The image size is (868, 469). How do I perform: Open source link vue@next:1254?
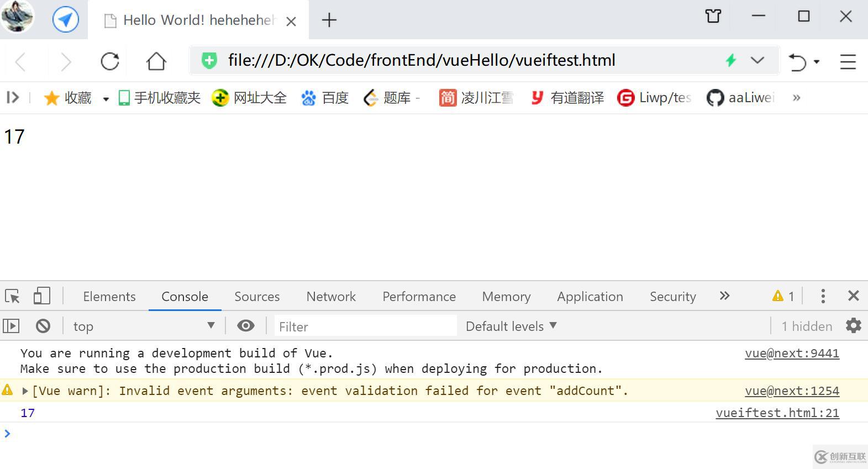792,391
